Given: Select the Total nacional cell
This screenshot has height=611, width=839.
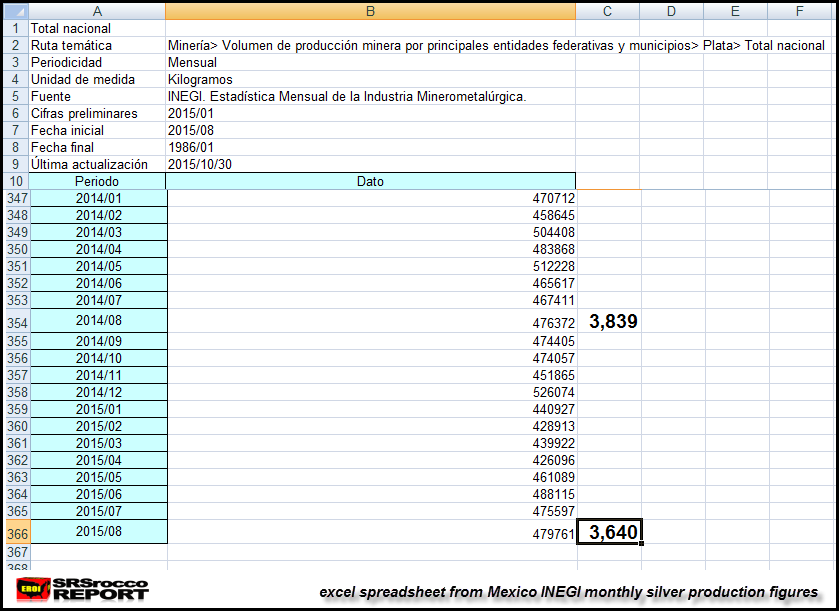Looking at the screenshot, I should pyautogui.click(x=97, y=29).
